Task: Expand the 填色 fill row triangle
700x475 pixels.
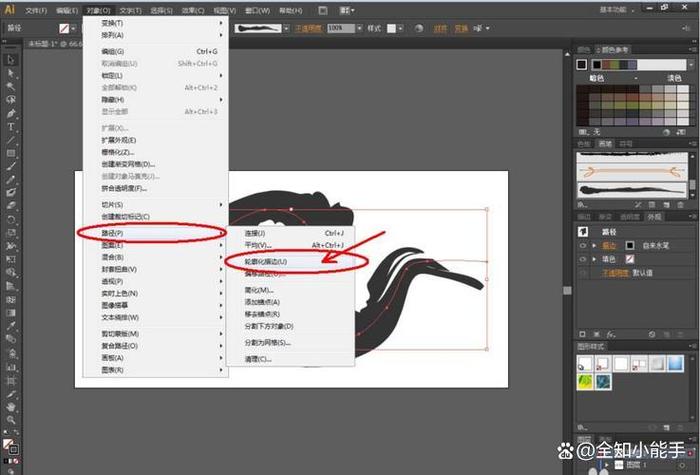Action: coord(594,259)
